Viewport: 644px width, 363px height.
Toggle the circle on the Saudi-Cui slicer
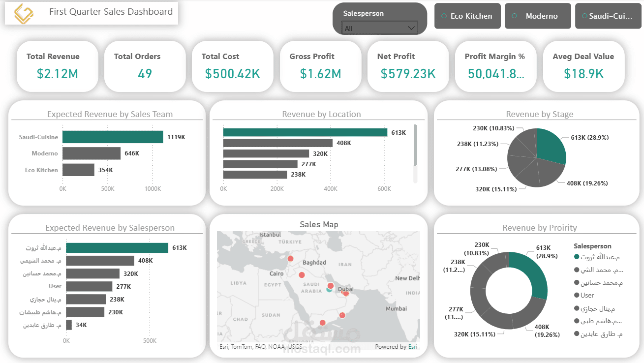584,16
